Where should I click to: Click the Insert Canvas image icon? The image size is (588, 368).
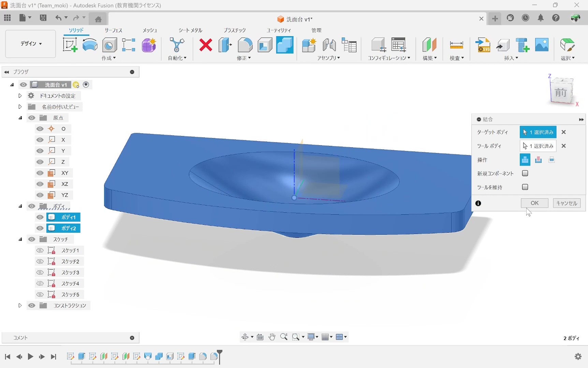[542, 45]
